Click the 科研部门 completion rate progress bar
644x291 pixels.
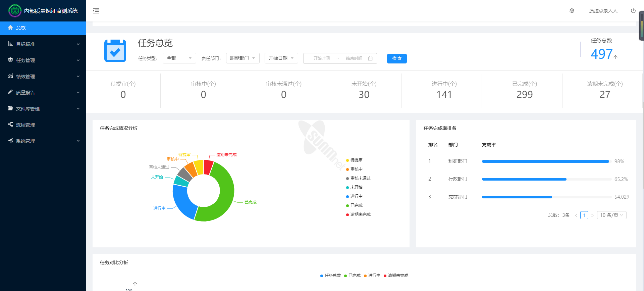coord(545,161)
